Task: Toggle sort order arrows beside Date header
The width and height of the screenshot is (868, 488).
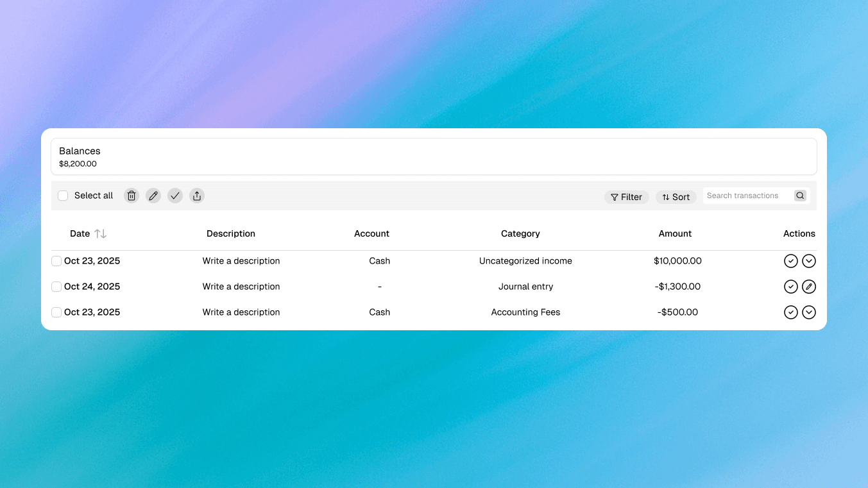Action: click(101, 234)
